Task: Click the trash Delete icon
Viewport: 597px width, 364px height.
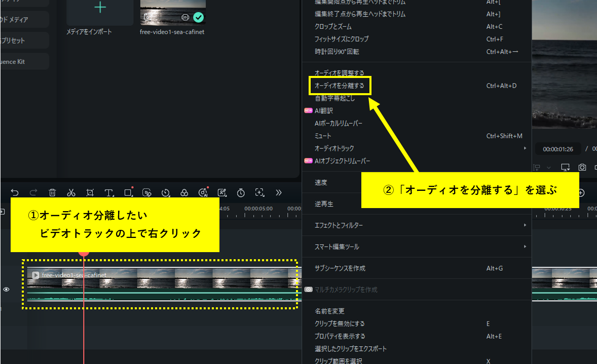Action: pos(52,192)
